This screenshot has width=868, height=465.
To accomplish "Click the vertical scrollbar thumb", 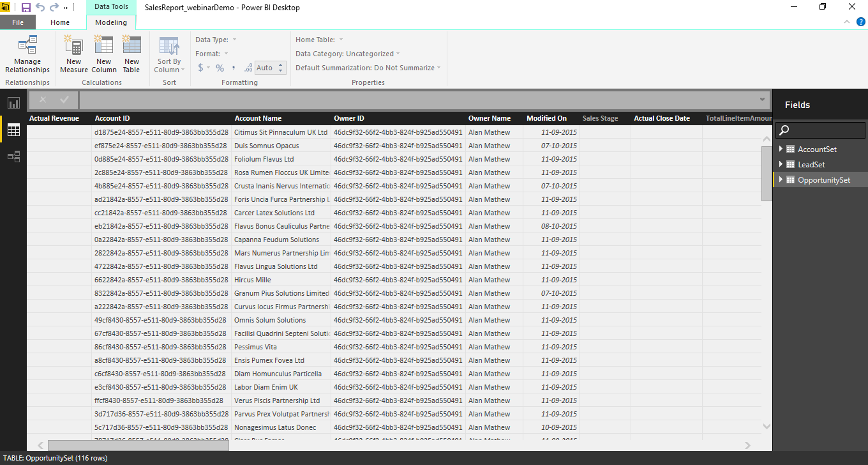I will pyautogui.click(x=767, y=173).
